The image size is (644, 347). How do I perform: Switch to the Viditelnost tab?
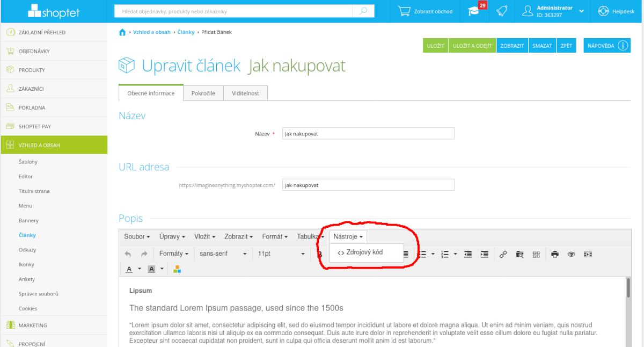[245, 93]
